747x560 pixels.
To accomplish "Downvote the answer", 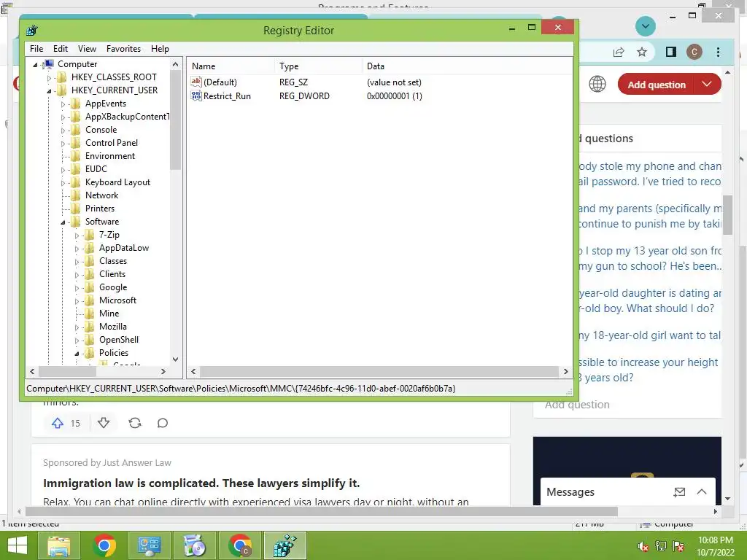I will (104, 423).
